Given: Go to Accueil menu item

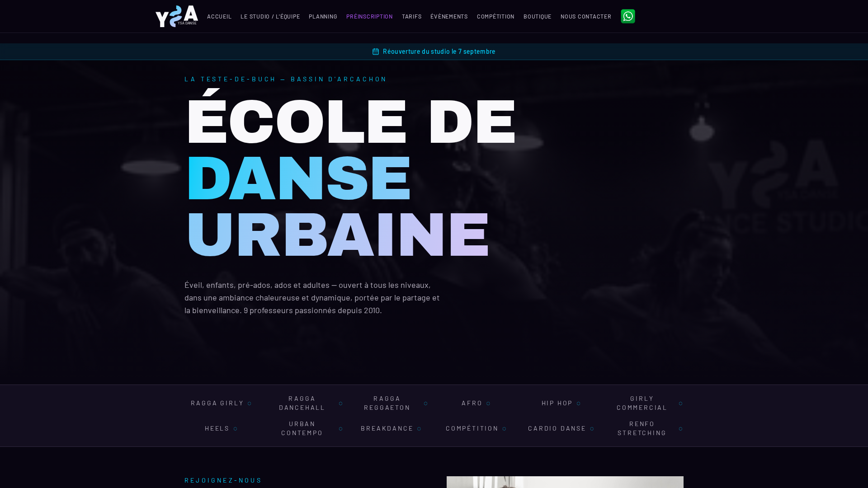Looking at the screenshot, I should [x=219, y=16].
